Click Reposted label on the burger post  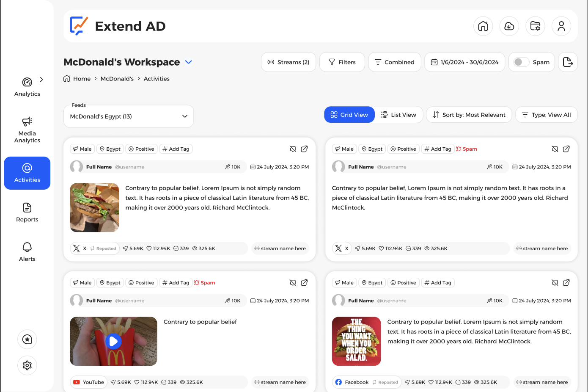coord(104,249)
